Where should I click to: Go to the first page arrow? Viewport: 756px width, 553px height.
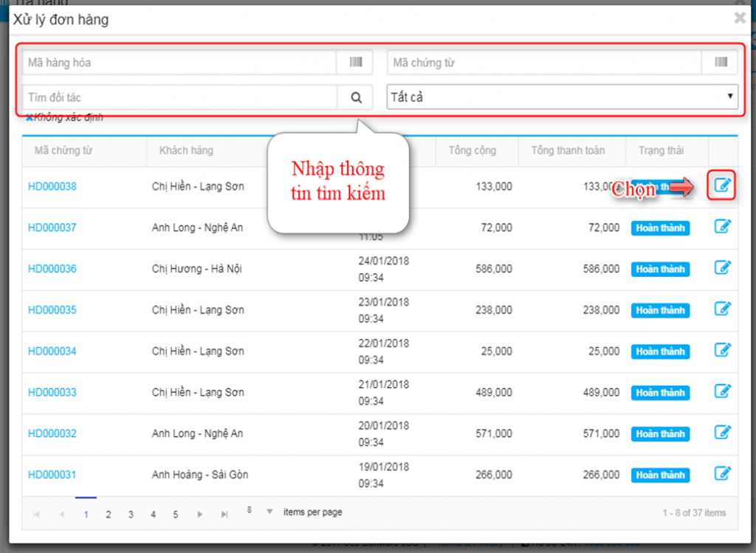tap(36, 515)
